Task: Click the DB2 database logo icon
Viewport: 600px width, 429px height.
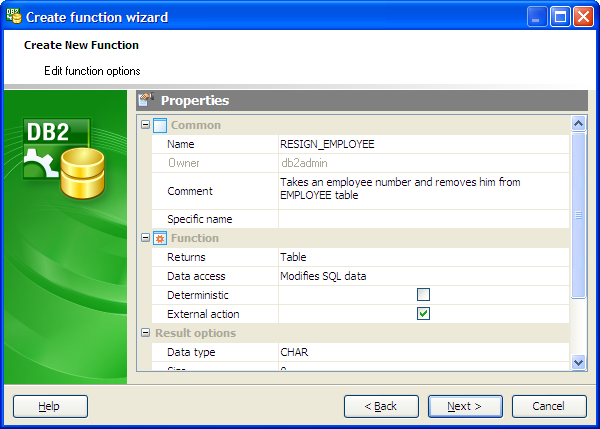Action: (x=58, y=158)
